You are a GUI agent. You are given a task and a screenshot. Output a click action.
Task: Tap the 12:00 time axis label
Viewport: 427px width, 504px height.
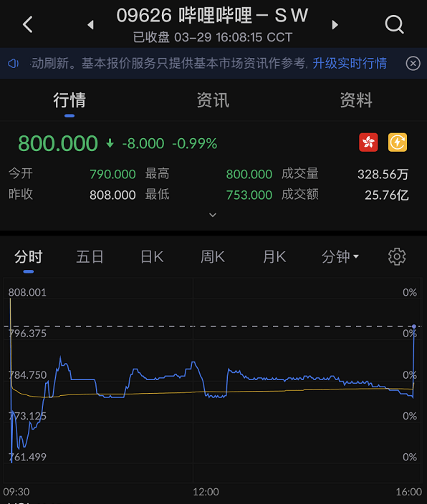pyautogui.click(x=206, y=492)
